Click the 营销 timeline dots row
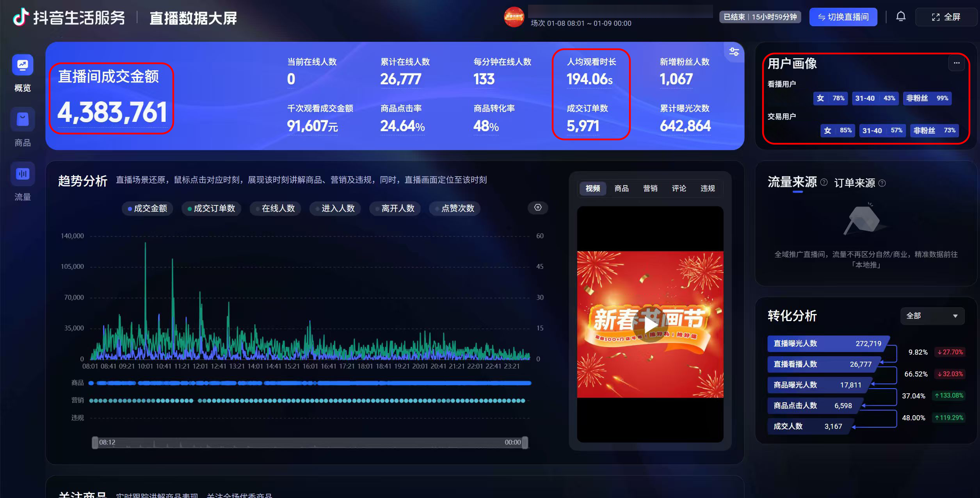Image resolution: width=980 pixels, height=498 pixels. point(307,400)
